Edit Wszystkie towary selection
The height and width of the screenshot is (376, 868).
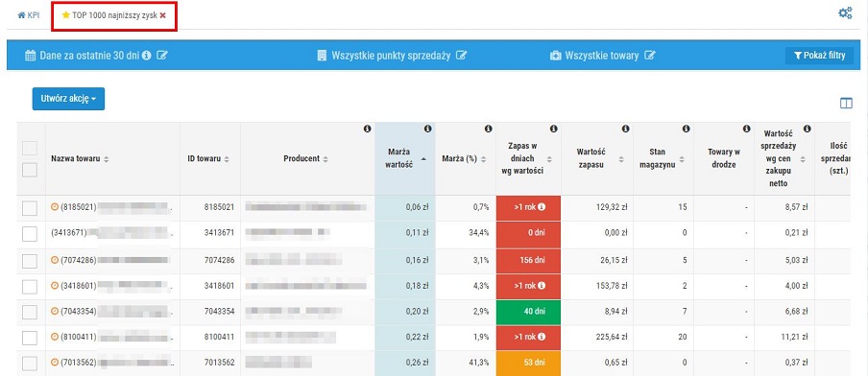pyautogui.click(x=650, y=56)
